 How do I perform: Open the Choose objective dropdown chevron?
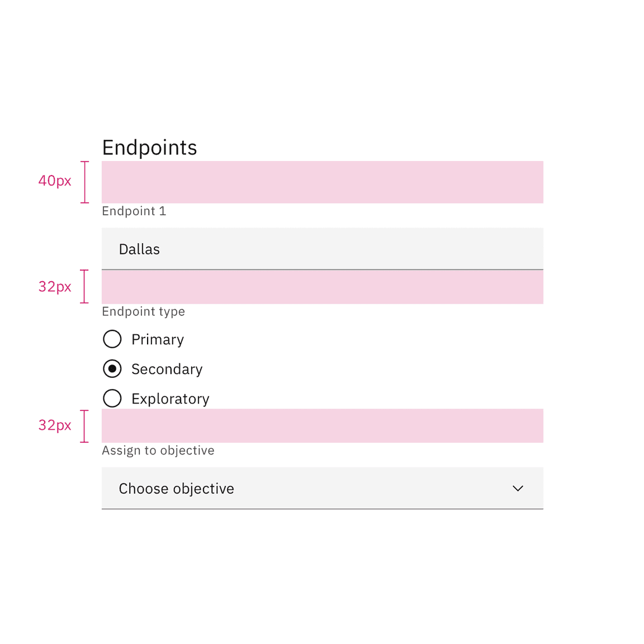click(518, 488)
